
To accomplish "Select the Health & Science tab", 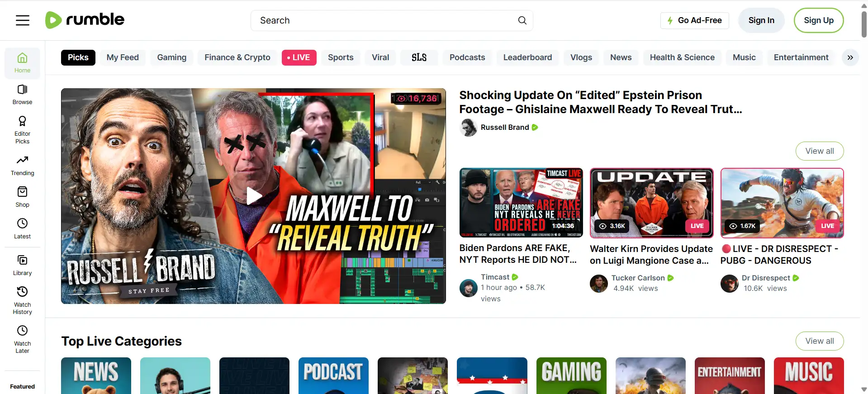I will (682, 57).
